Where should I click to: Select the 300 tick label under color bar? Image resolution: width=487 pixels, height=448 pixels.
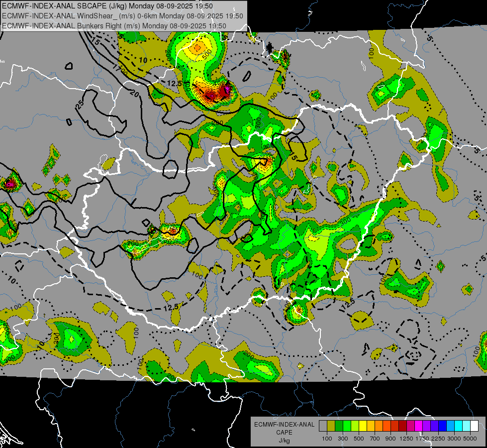(x=343, y=439)
